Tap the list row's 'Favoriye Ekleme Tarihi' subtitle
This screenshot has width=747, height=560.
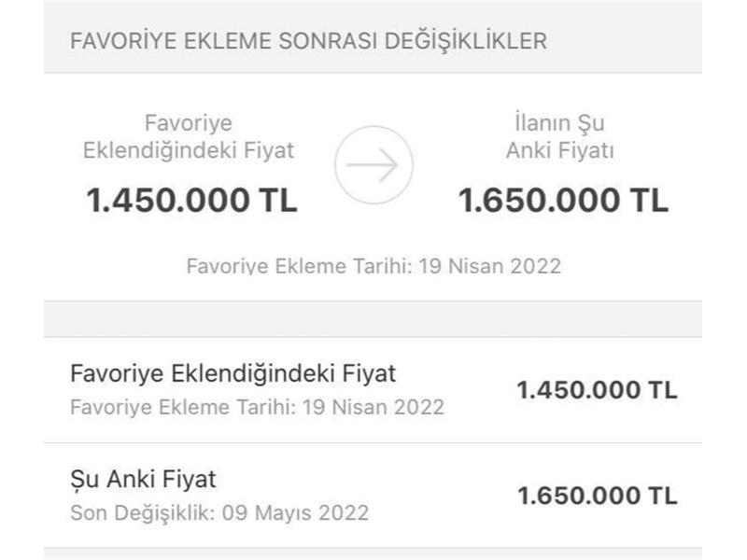(x=257, y=408)
